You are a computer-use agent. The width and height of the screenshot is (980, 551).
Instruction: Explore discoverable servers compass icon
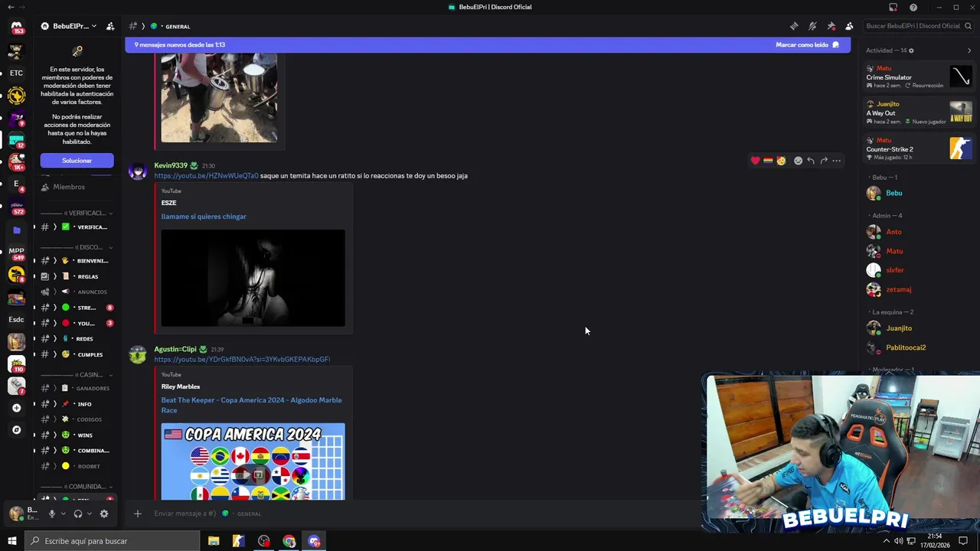point(16,430)
